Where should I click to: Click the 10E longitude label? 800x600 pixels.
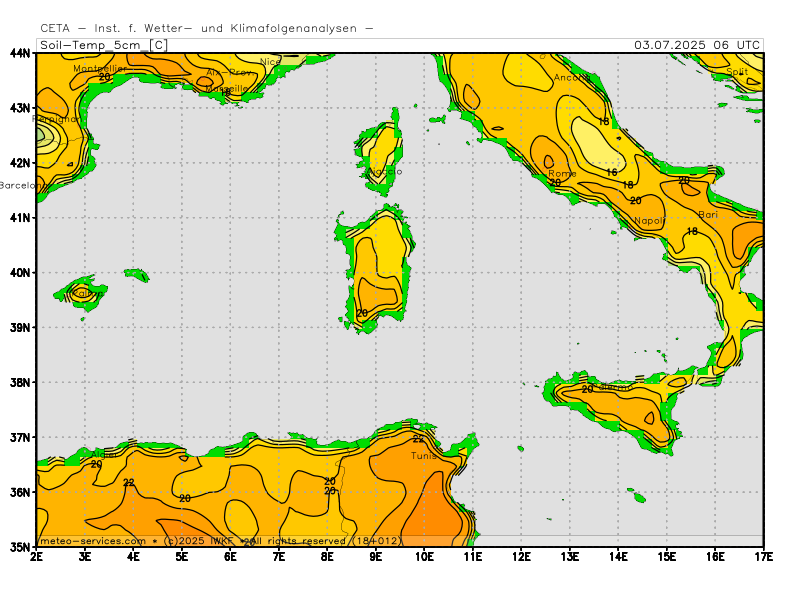424,556
